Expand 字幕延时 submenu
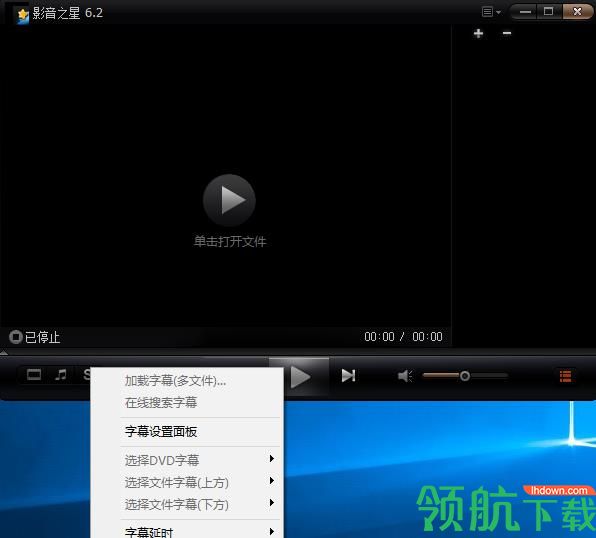The height and width of the screenshot is (538, 596). [x=187, y=531]
